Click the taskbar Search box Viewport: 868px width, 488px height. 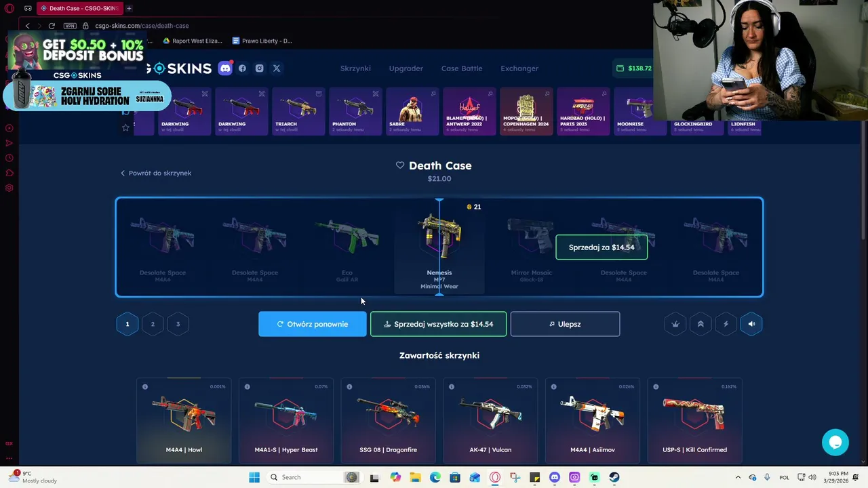(314, 477)
